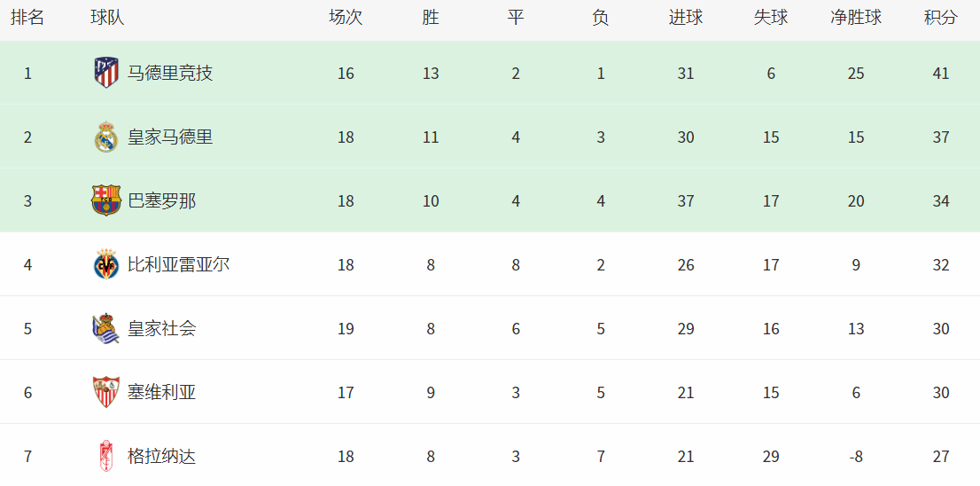
Task: Open the 皇家马德里 team link
Action: coord(170,137)
